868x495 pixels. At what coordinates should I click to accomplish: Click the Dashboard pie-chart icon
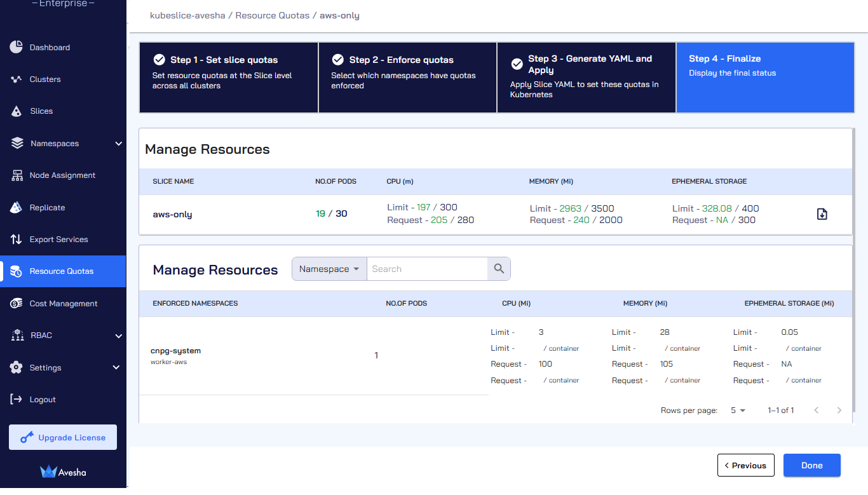17,47
